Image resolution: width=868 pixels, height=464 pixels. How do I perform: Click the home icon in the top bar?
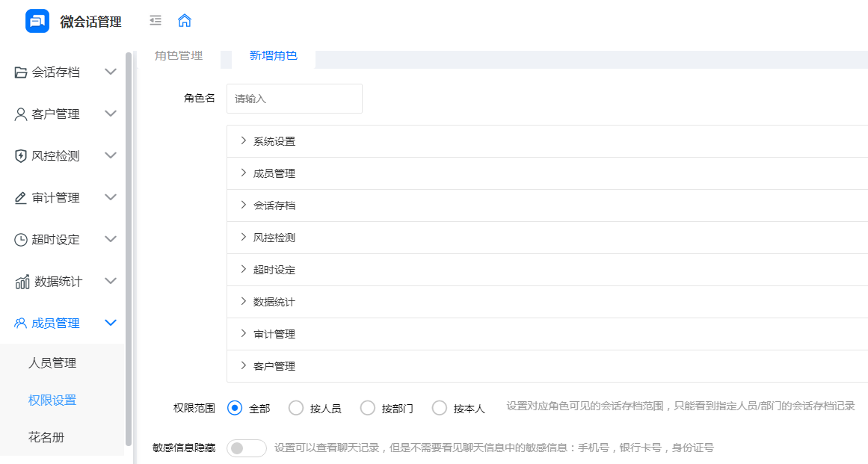pos(184,21)
